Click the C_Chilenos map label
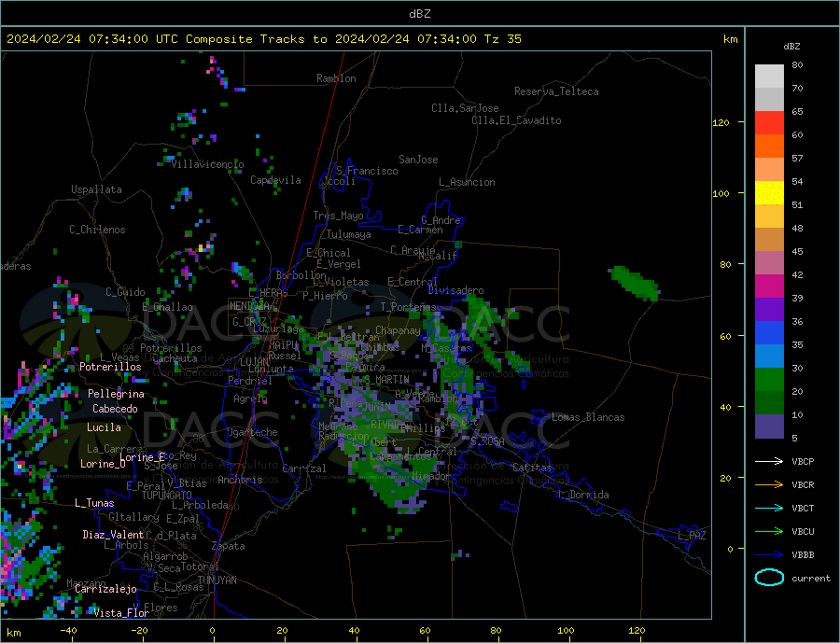Viewport: 840px width, 643px height. point(97,230)
